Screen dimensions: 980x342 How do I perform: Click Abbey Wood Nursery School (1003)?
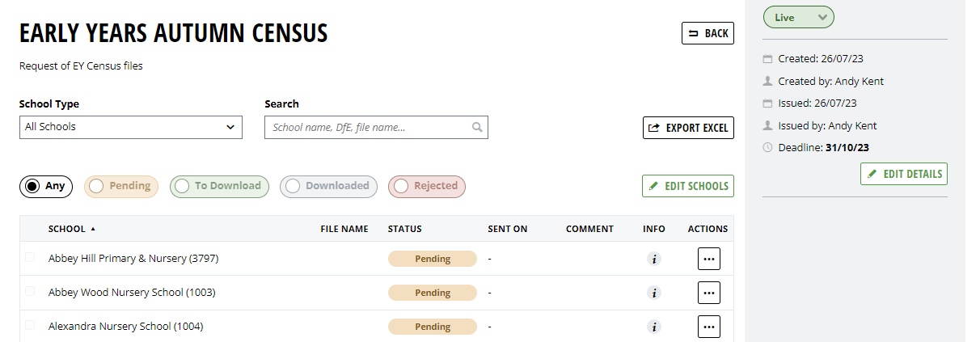[x=132, y=293]
